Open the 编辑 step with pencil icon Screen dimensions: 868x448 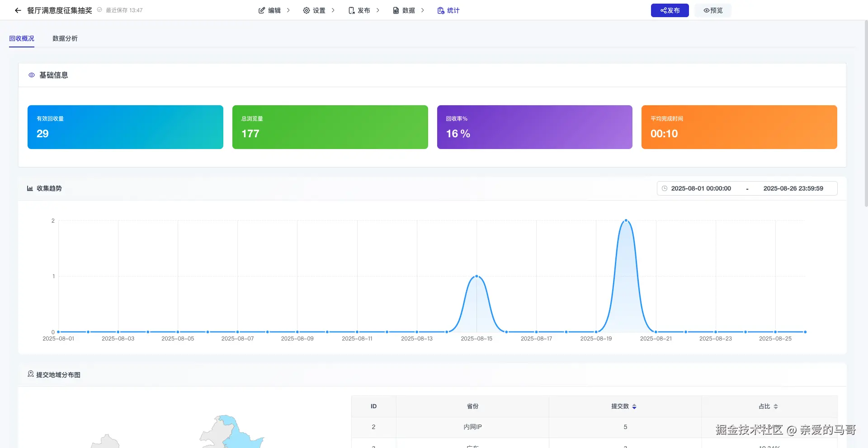pos(269,10)
